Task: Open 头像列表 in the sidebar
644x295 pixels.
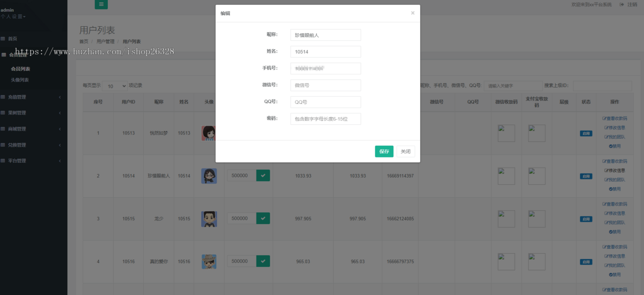Action: click(20, 80)
